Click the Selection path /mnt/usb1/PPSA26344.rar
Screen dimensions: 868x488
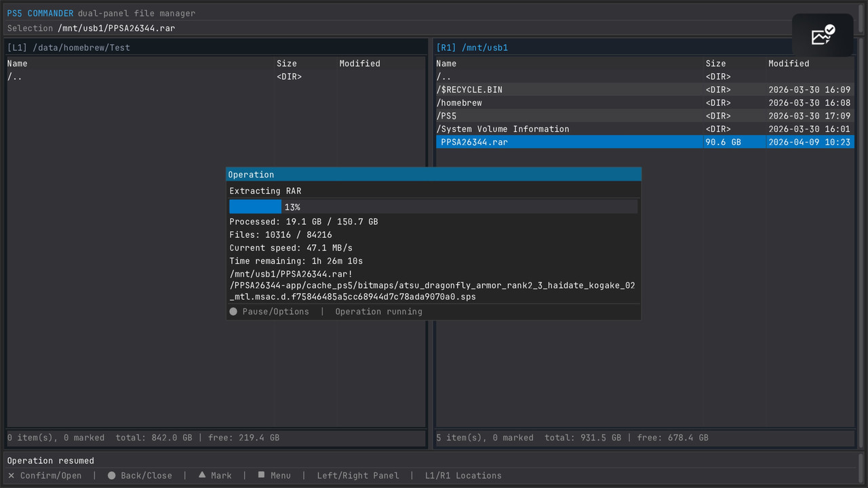click(x=116, y=28)
